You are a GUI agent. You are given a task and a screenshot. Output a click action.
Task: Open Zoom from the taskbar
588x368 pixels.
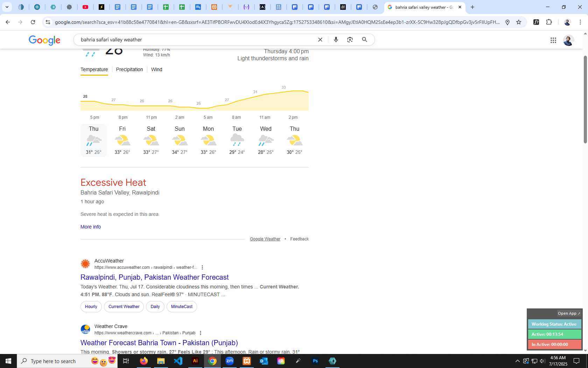230,361
